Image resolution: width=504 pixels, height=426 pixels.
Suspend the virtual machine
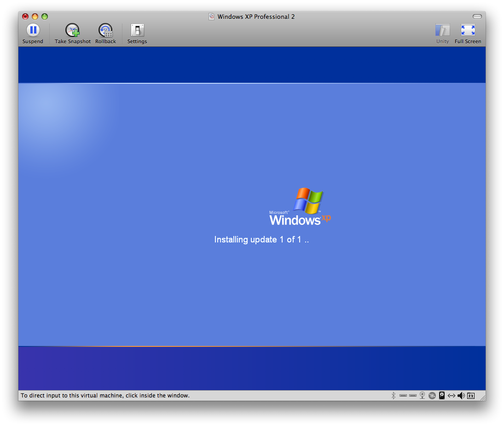tap(33, 34)
